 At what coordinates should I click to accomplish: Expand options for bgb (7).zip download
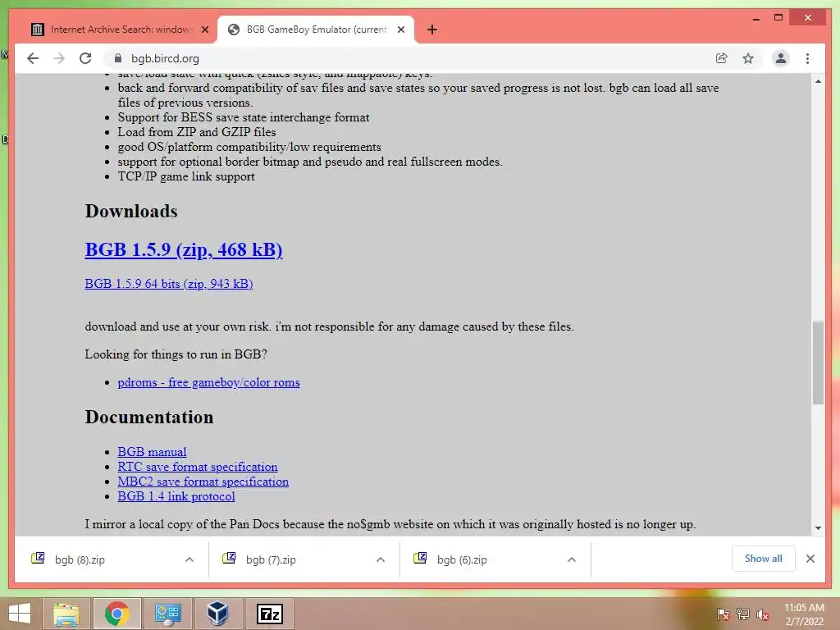pos(381,559)
